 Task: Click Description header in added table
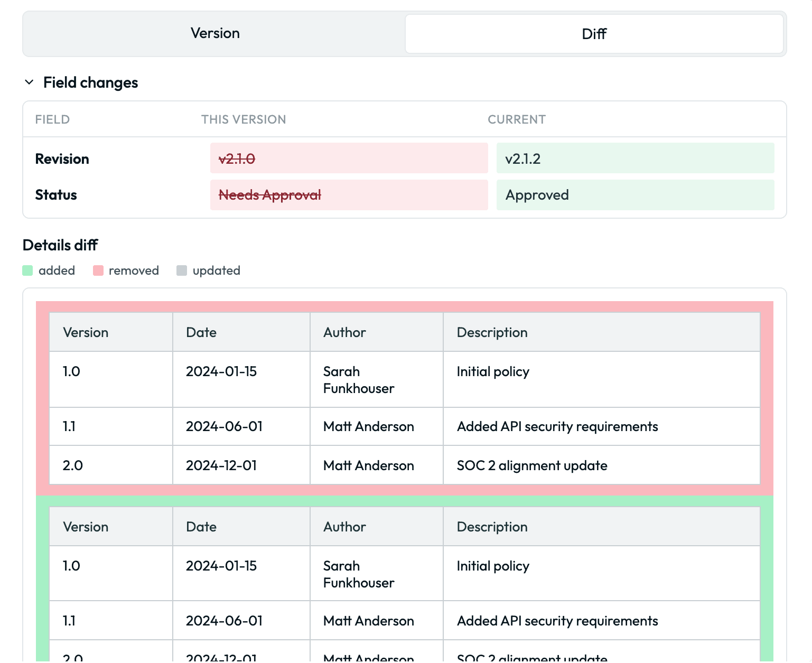[x=492, y=527]
